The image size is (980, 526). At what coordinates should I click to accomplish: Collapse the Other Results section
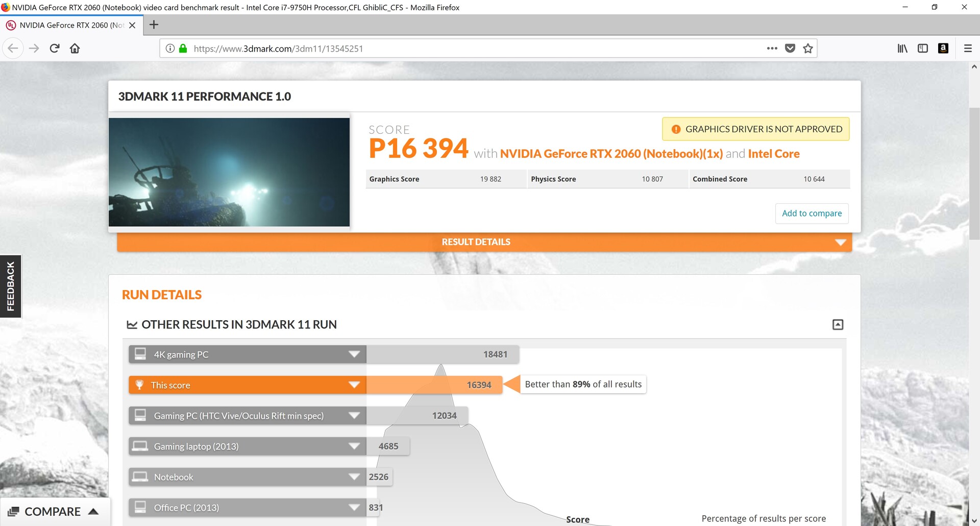coord(838,325)
